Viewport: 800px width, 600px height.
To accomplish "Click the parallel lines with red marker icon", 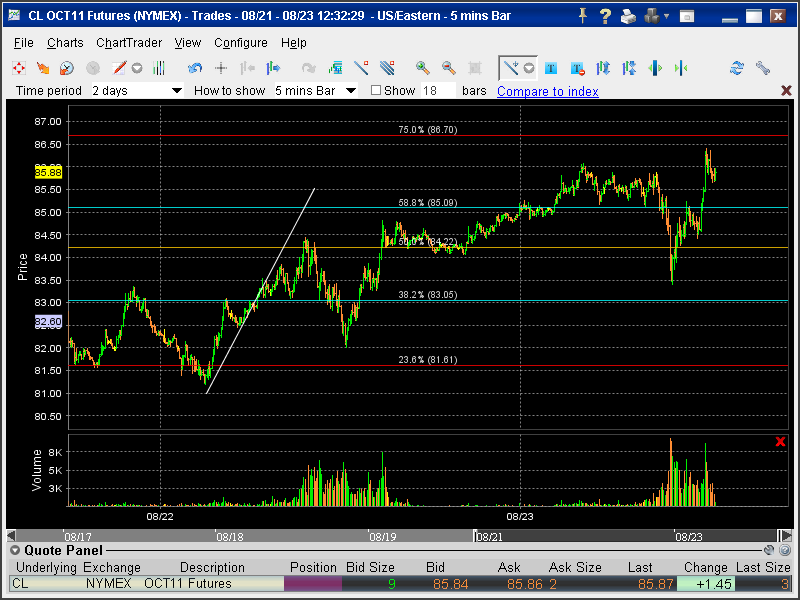I will [387, 68].
